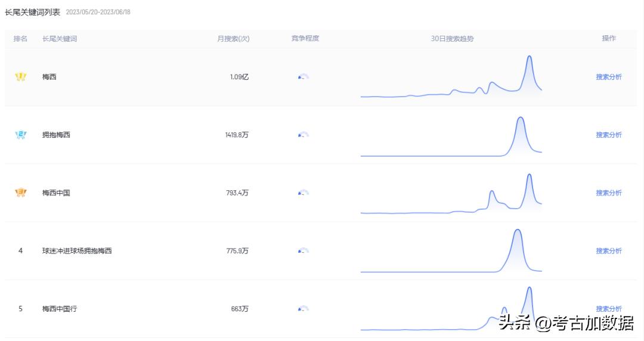Open 搜索分析 for keyword 梅西
Viewport: 644px width, 341px height.
[x=609, y=77]
